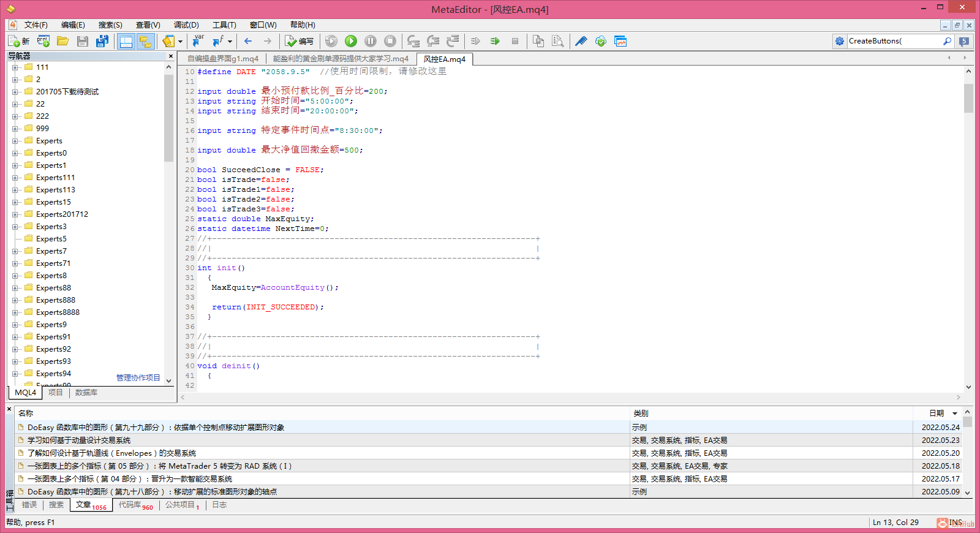
Task: Click the variable list toolbar icon
Action: tap(198, 41)
